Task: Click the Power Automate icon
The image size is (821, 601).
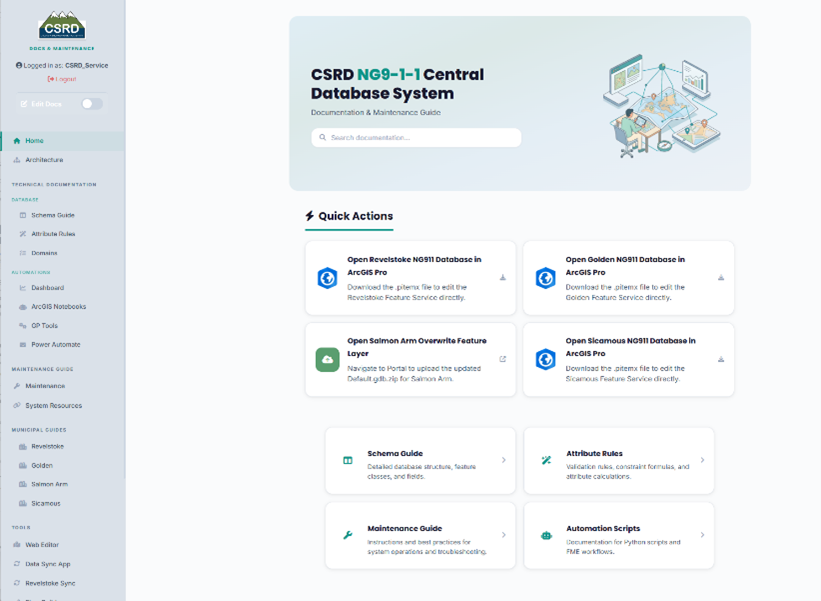Action: (x=23, y=344)
